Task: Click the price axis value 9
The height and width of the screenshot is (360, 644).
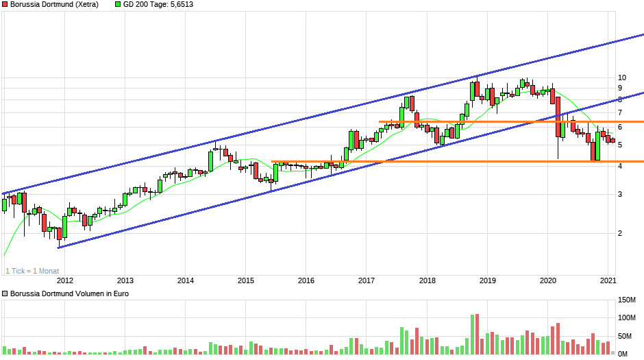Action: coord(620,88)
